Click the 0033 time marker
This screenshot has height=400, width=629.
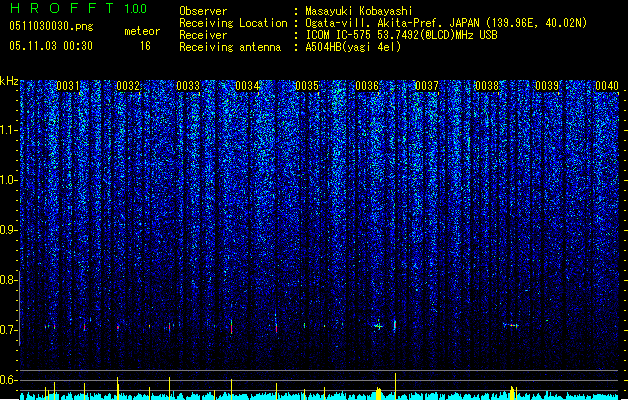[x=188, y=86]
